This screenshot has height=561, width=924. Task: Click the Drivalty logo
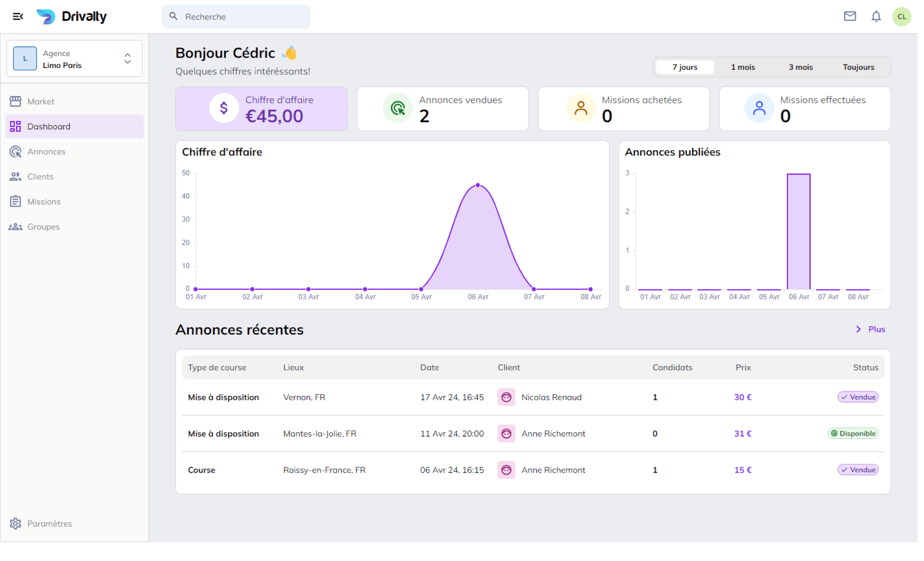point(72,17)
